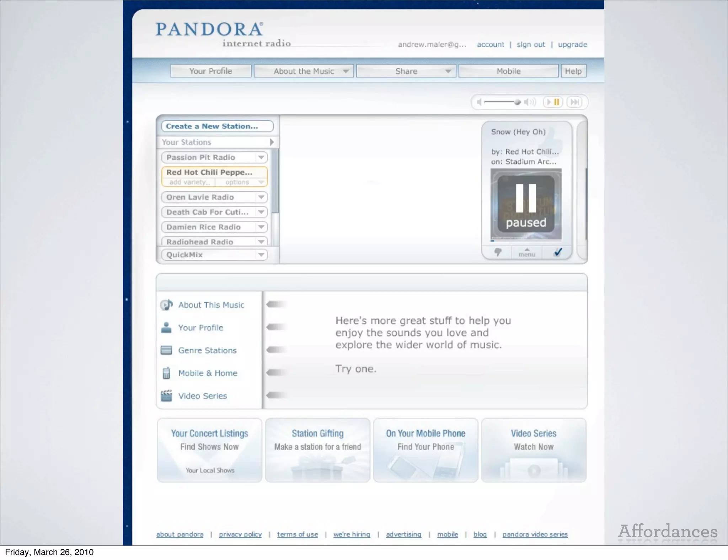Screen dimensions: 728x560
Task: Click the loud speaker icon right of volume
Action: [x=530, y=102]
